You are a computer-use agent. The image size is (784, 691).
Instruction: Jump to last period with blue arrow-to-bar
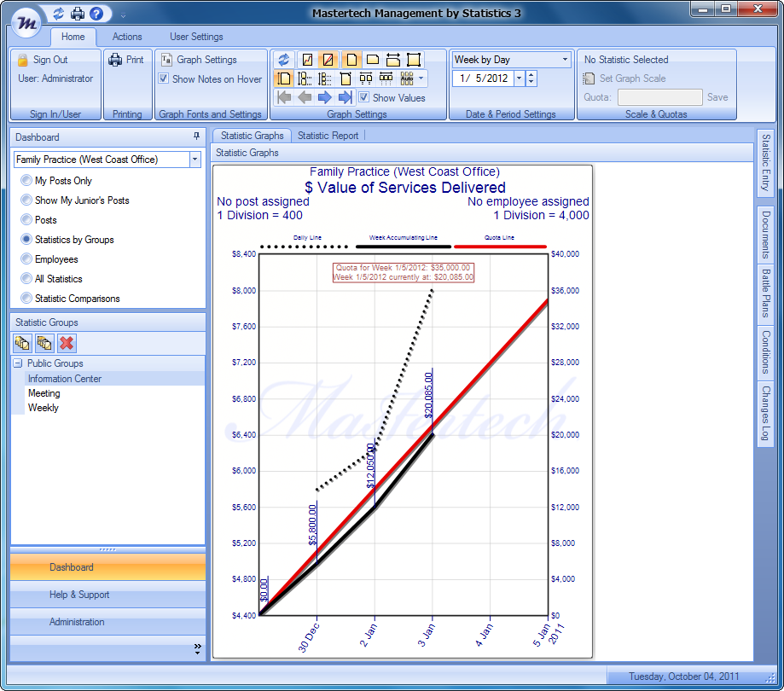345,97
